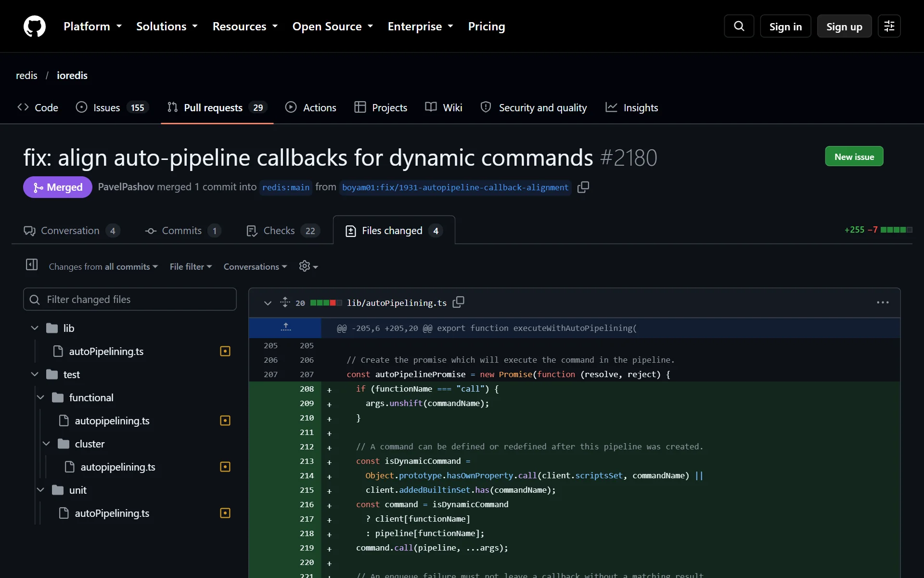Focus the Filter changed files field

coord(130,299)
